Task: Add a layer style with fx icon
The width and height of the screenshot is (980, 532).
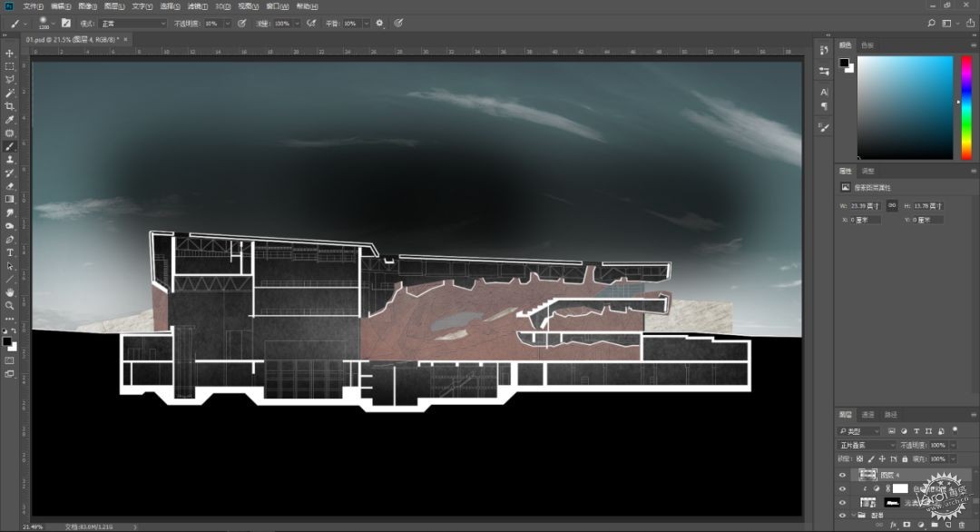Action: point(893,525)
